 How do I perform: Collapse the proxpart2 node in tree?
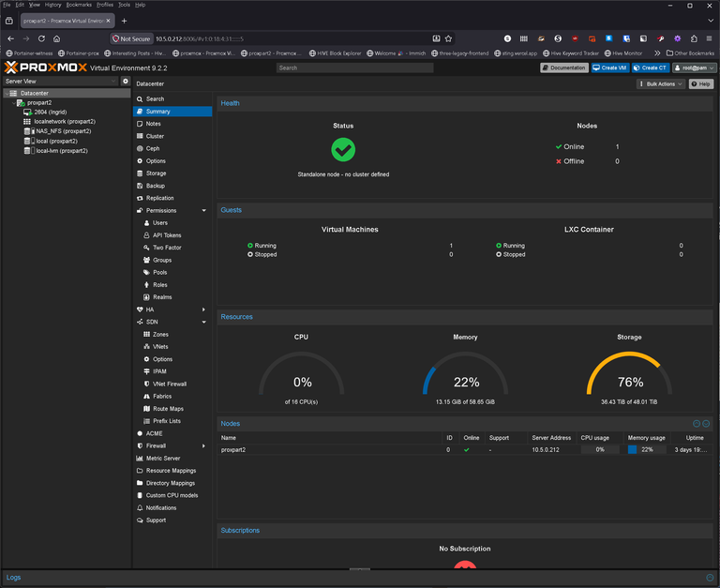point(13,103)
